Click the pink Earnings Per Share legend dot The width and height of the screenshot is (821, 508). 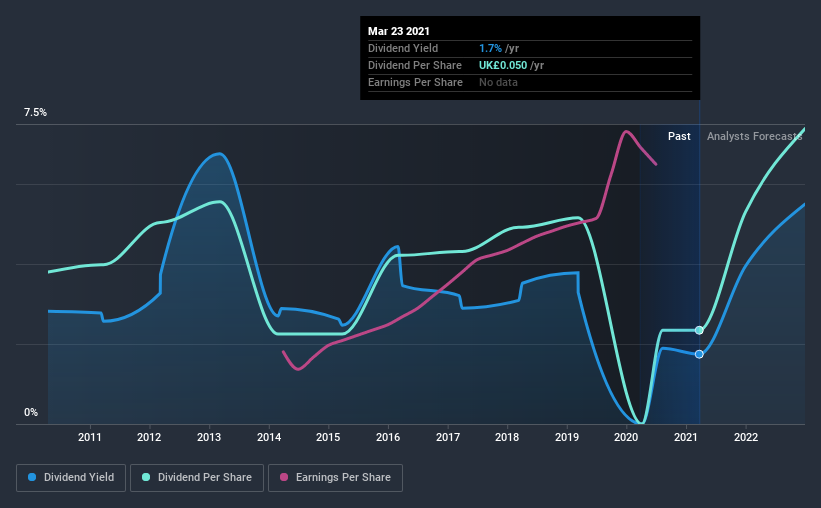click(x=284, y=477)
